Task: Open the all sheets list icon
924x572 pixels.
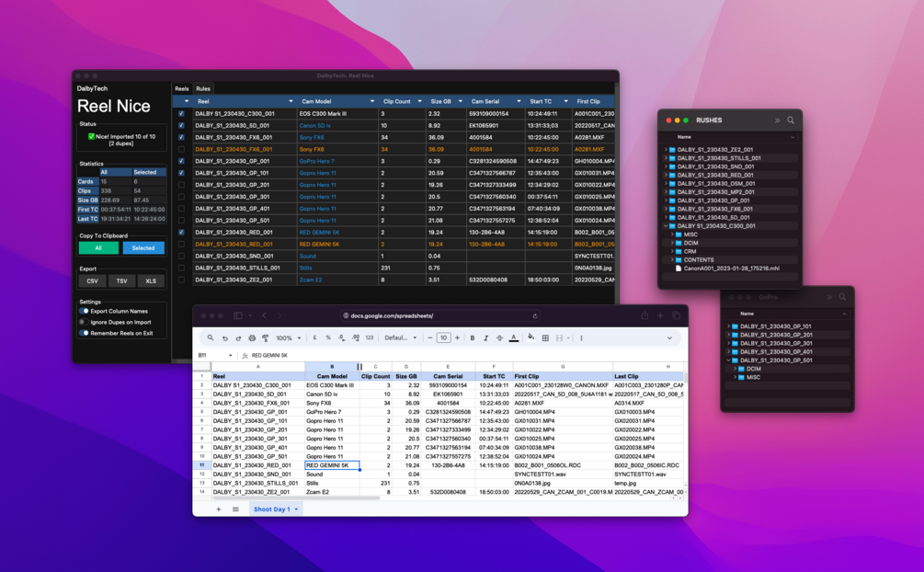Action: click(x=235, y=509)
